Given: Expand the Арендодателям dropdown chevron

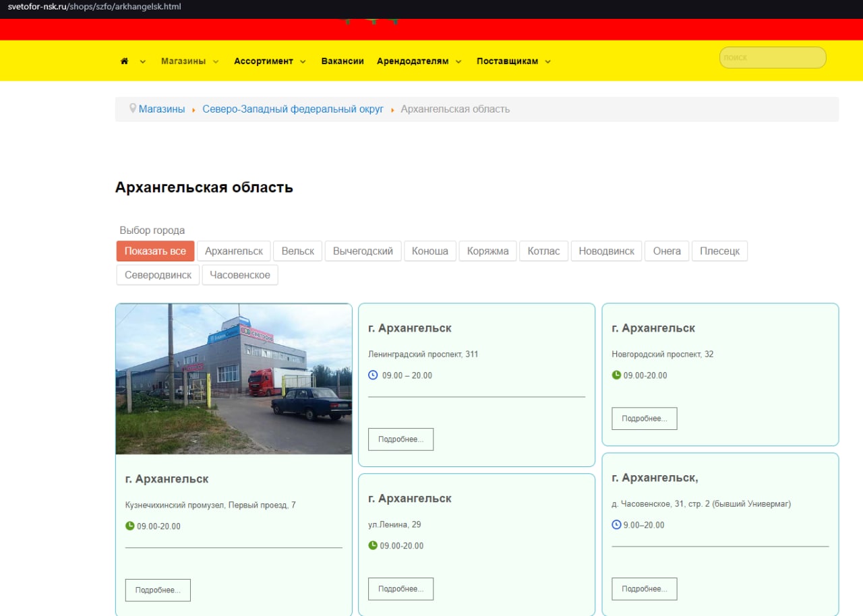Looking at the screenshot, I should [458, 62].
